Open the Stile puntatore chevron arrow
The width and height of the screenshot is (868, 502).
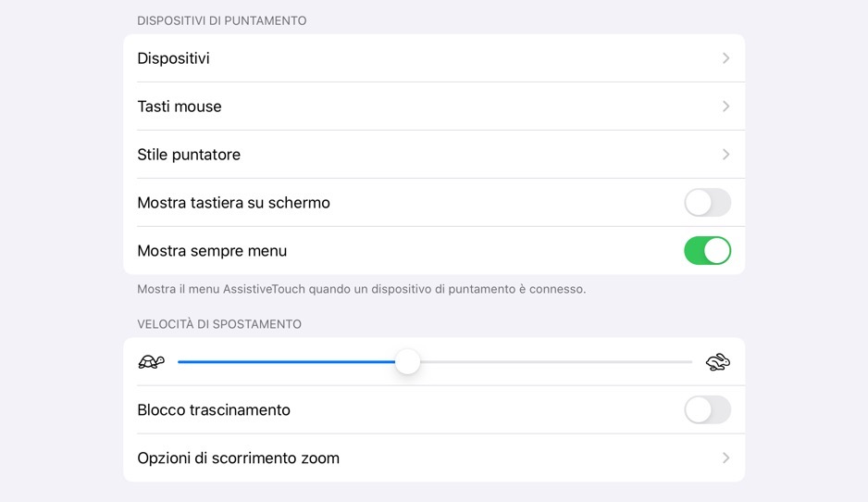tap(725, 155)
